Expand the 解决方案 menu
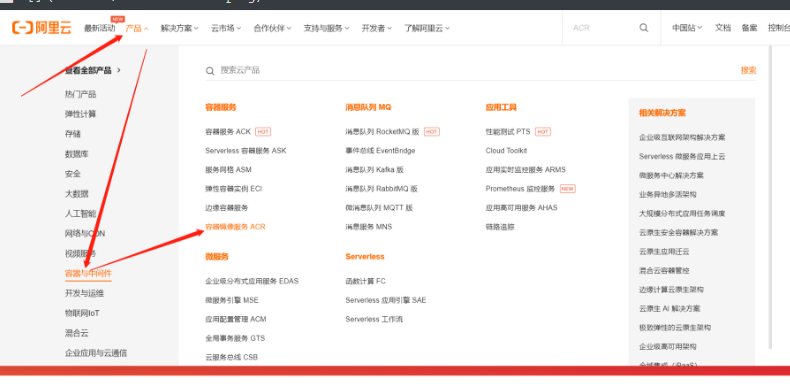 point(179,28)
